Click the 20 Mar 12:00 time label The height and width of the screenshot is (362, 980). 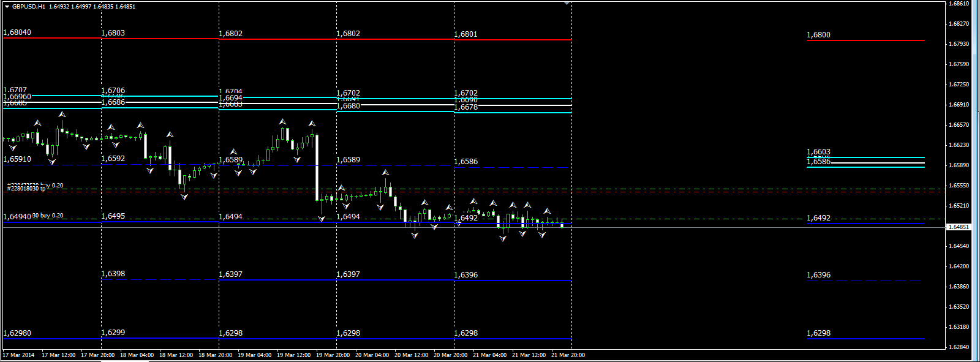[x=411, y=355]
